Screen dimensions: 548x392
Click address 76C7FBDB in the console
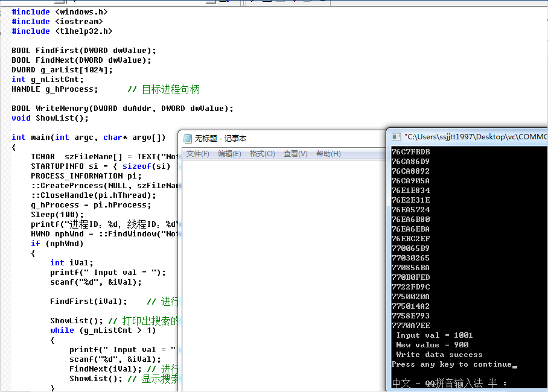pos(410,152)
